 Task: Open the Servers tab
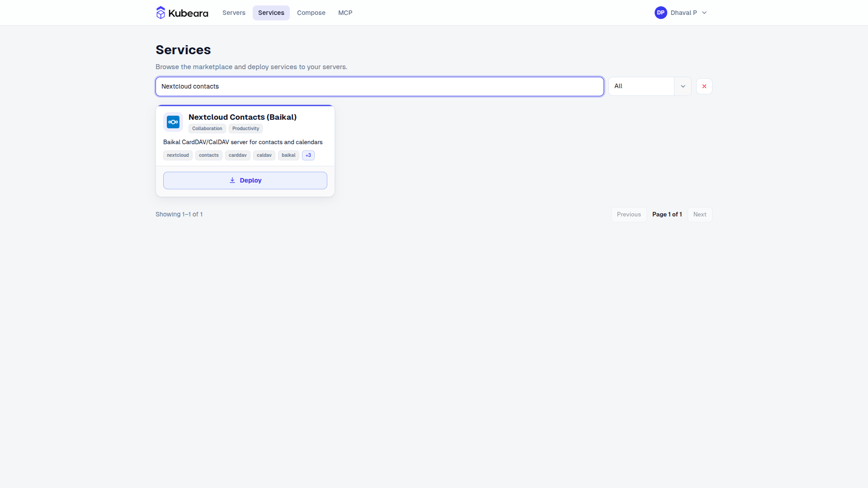tap(234, 13)
